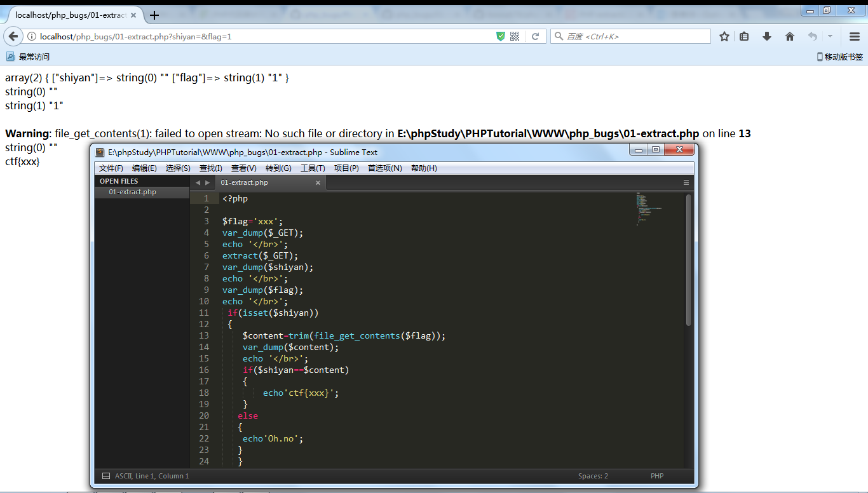Click the 'ASCII, Line 1, Column 1' status text
Image resolution: width=868 pixels, height=493 pixels.
(x=152, y=476)
